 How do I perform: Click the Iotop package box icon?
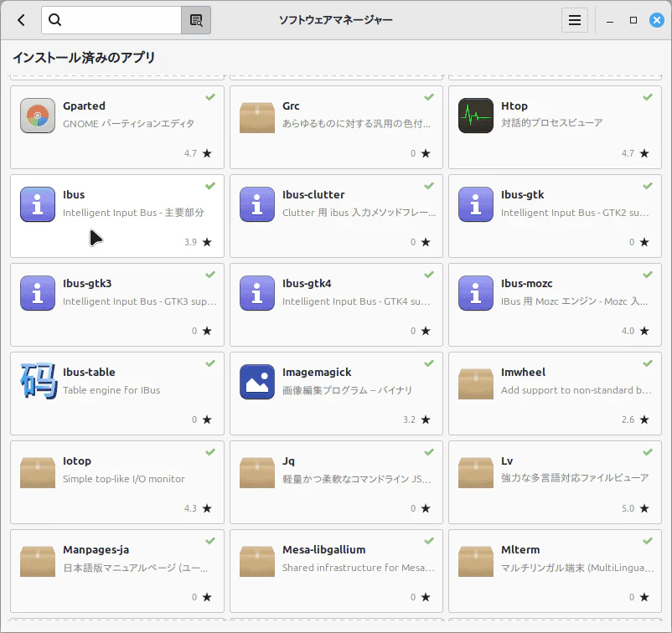coord(38,472)
